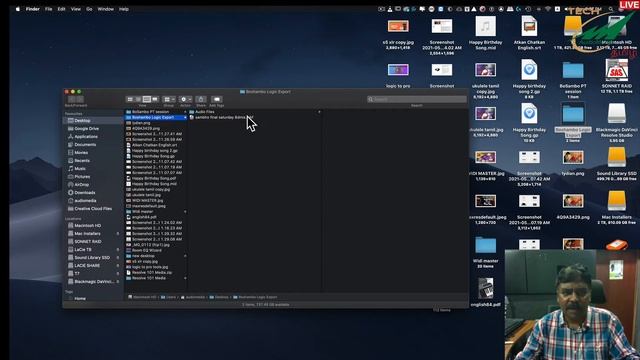
Task: Select Desktop in the Finder sidebar
Action: point(93,120)
